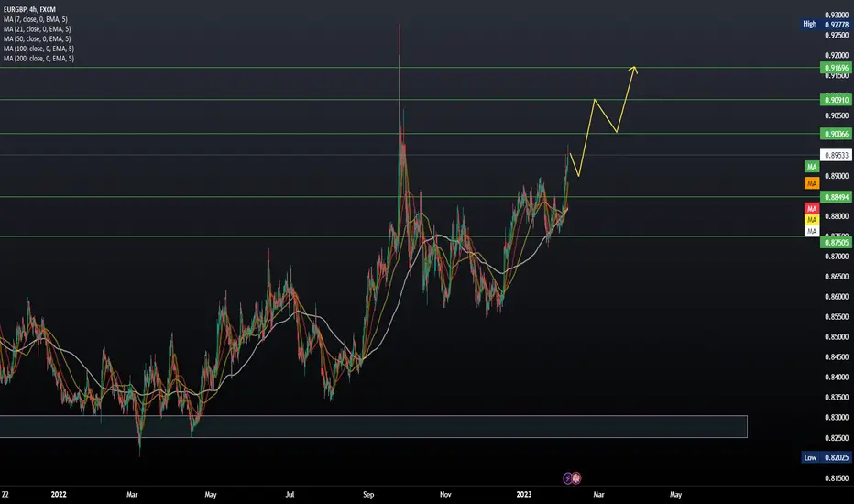Click the 0.83000 price axis tick
854x504 pixels.
[x=836, y=417]
